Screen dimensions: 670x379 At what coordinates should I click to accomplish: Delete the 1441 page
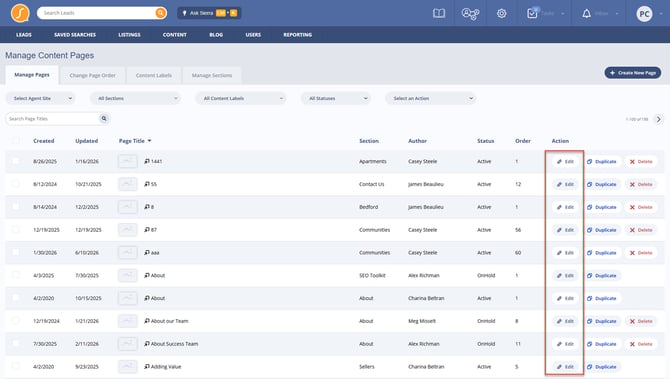(x=641, y=162)
